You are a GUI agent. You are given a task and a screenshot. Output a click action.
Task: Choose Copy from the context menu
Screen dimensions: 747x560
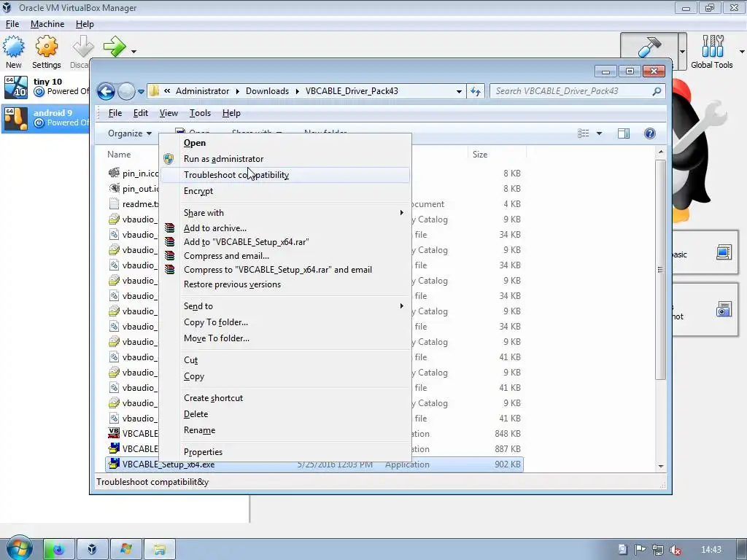285,376
